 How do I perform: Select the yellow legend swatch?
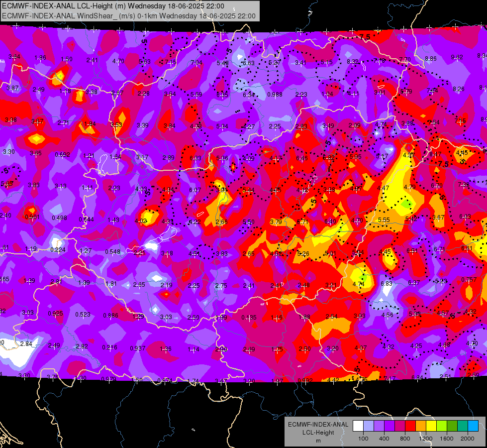point(431,426)
